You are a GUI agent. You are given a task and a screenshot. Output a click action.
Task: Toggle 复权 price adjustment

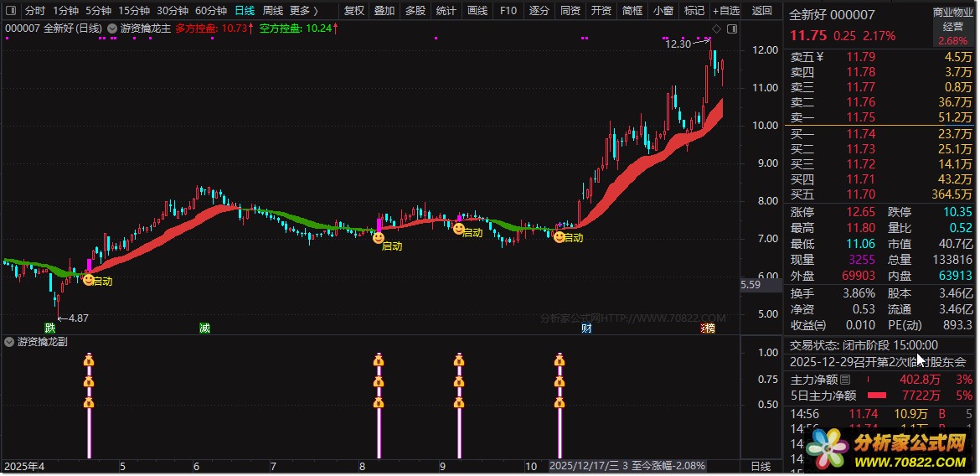click(354, 11)
